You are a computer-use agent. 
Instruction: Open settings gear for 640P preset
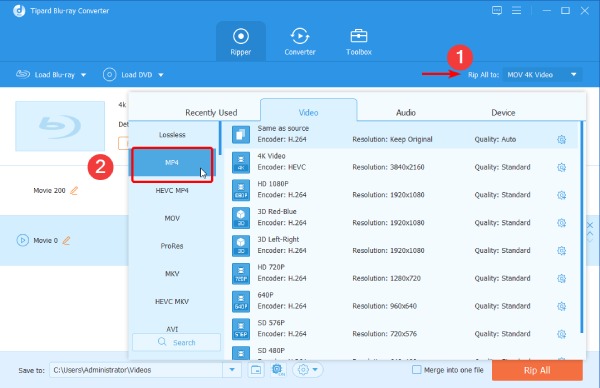click(x=561, y=306)
